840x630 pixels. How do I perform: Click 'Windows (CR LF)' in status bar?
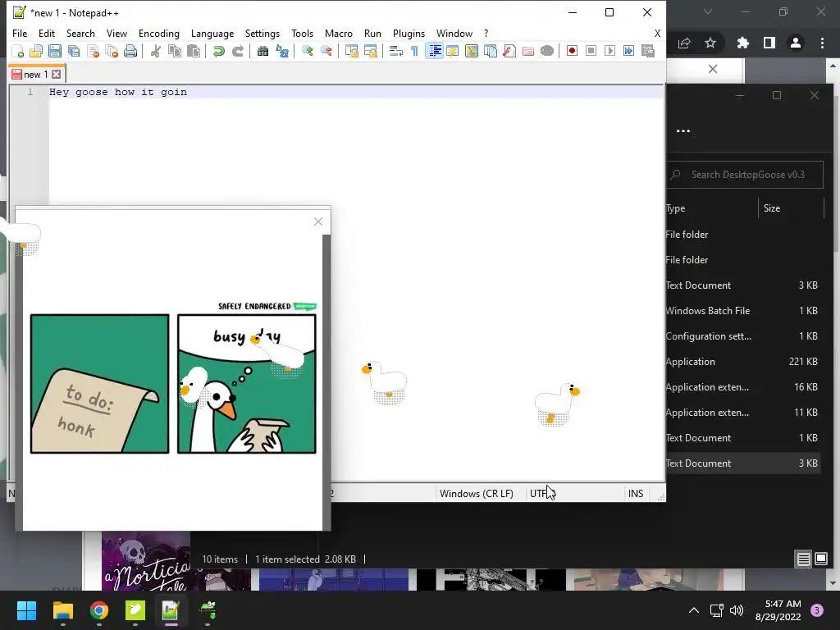[477, 493]
